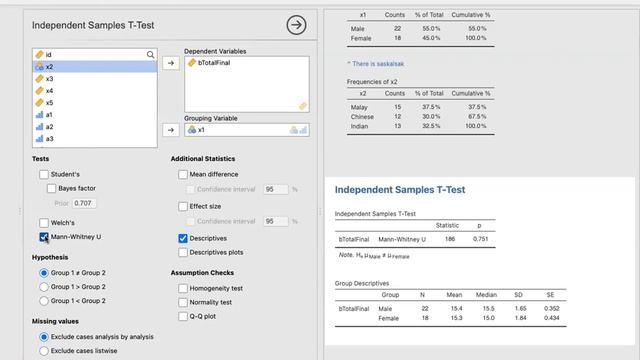Viewport: 640px width, 360px height.
Task: Enable the Student's test checkbox
Action: [x=44, y=174]
